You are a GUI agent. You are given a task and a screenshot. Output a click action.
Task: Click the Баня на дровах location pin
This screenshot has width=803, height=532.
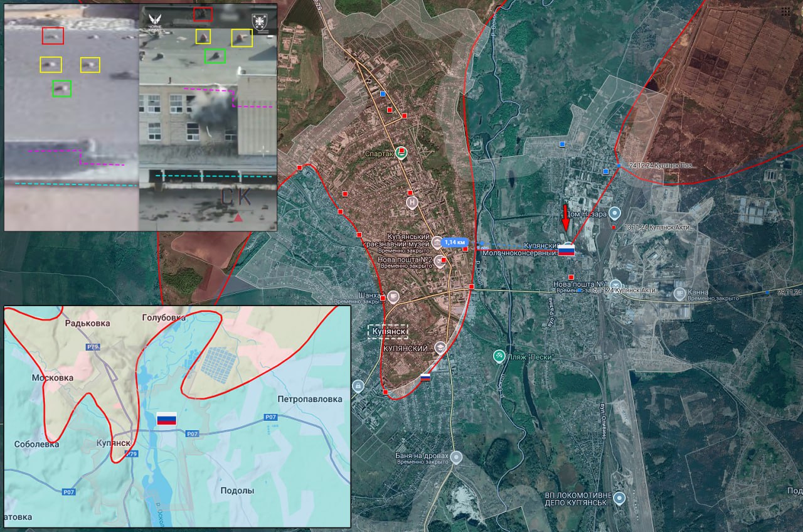click(x=457, y=458)
